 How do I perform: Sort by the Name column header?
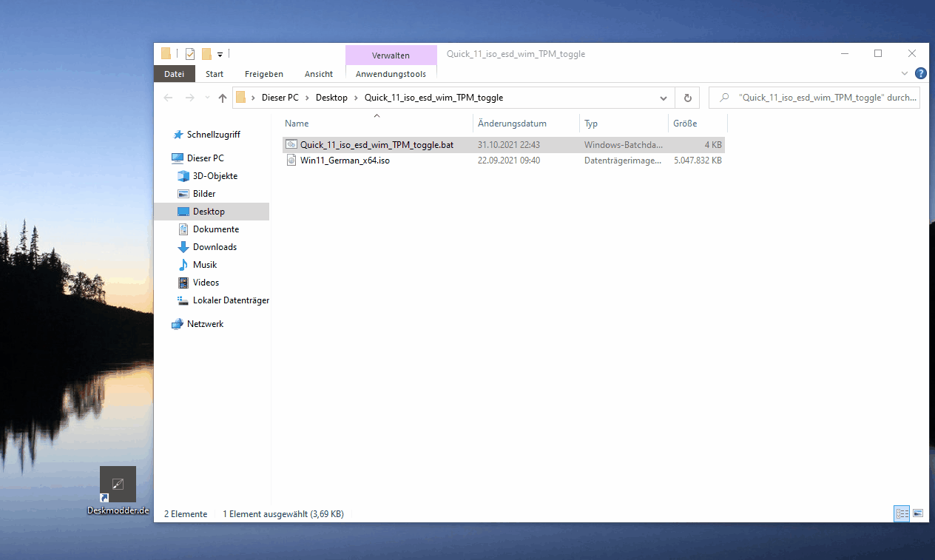(377, 124)
